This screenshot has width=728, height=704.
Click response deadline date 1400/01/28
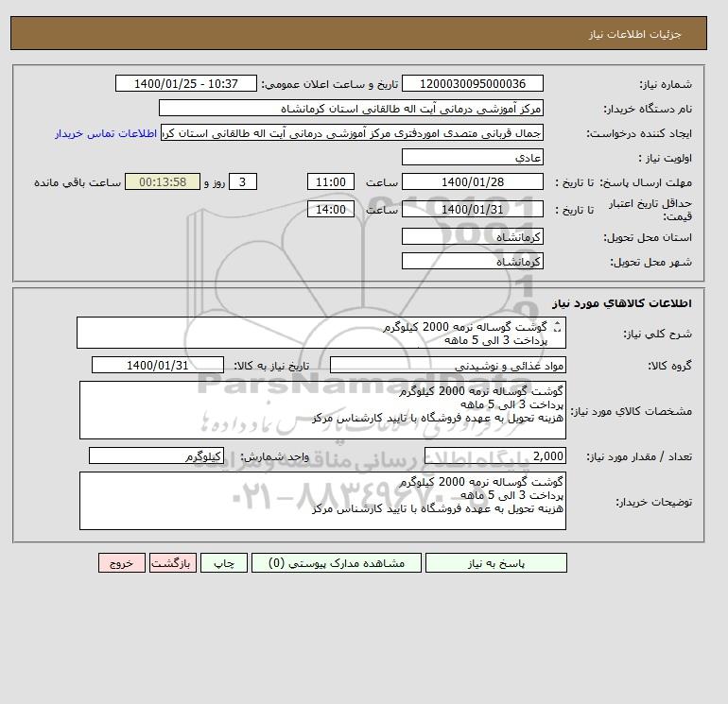(472, 182)
